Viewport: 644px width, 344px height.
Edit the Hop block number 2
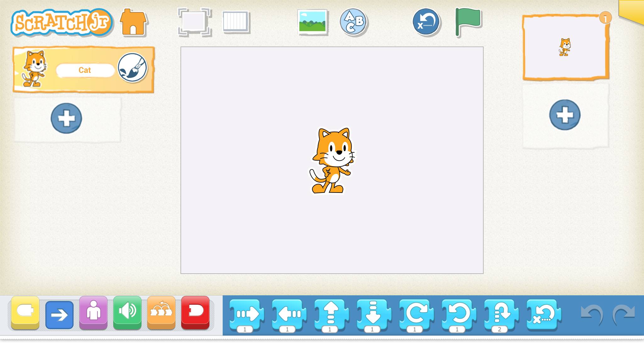click(x=499, y=329)
